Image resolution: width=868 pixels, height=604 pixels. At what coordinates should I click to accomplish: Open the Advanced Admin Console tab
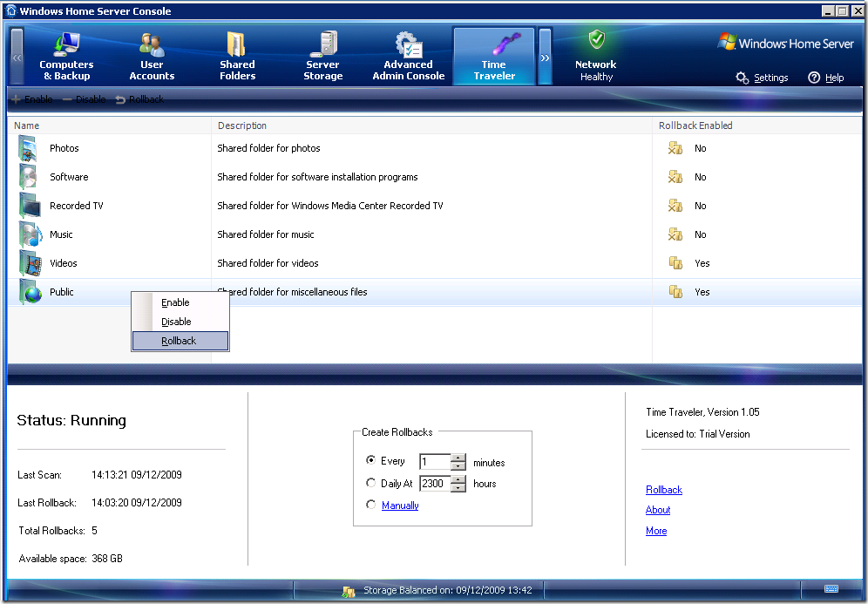click(x=409, y=57)
